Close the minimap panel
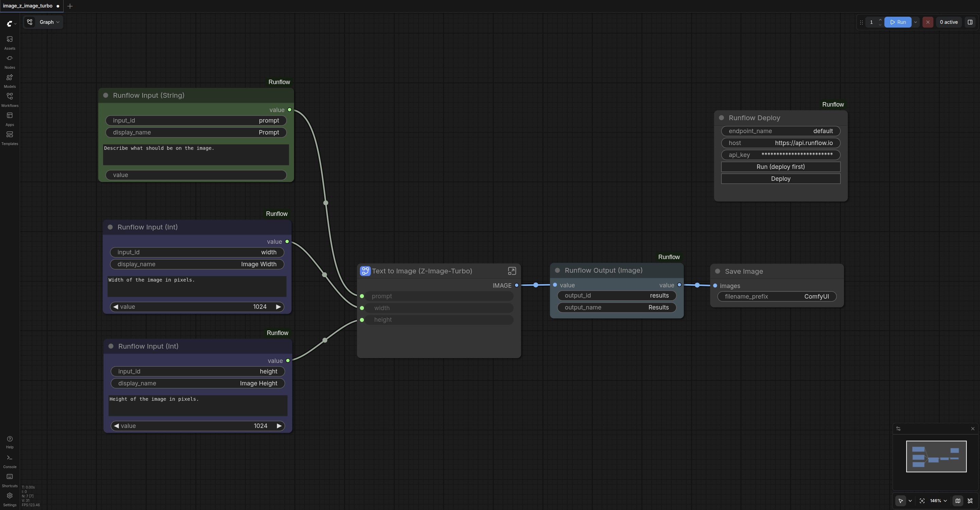 (973, 429)
